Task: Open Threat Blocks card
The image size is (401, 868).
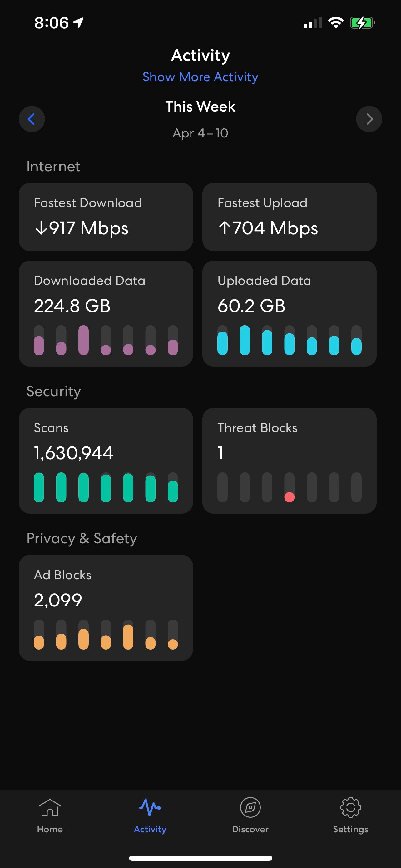Action: 289,461
